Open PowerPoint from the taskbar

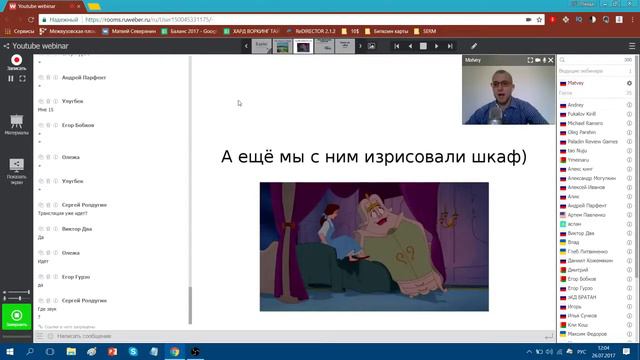click(x=112, y=351)
